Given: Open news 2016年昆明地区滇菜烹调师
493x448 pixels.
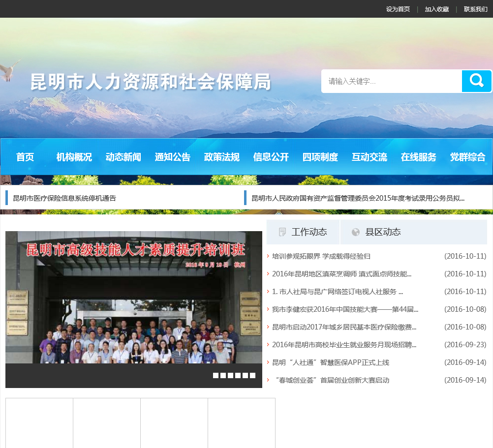Looking at the screenshot, I should click(x=342, y=274).
